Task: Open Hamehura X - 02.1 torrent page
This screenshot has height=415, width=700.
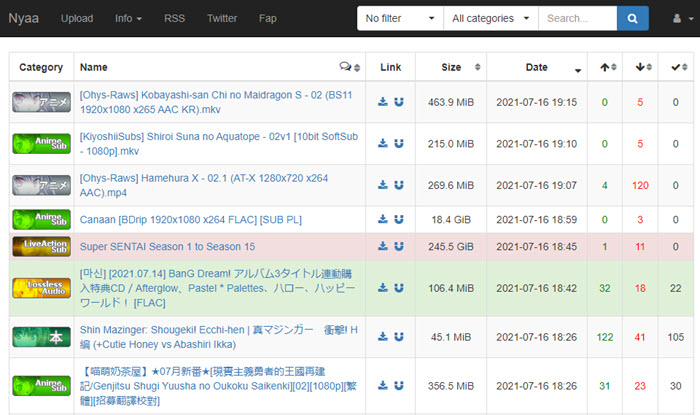Action: [204, 185]
